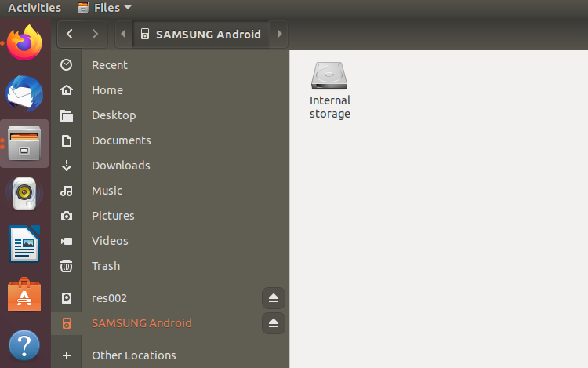The height and width of the screenshot is (368, 588).
Task: Open Help from the dock
Action: 24,345
